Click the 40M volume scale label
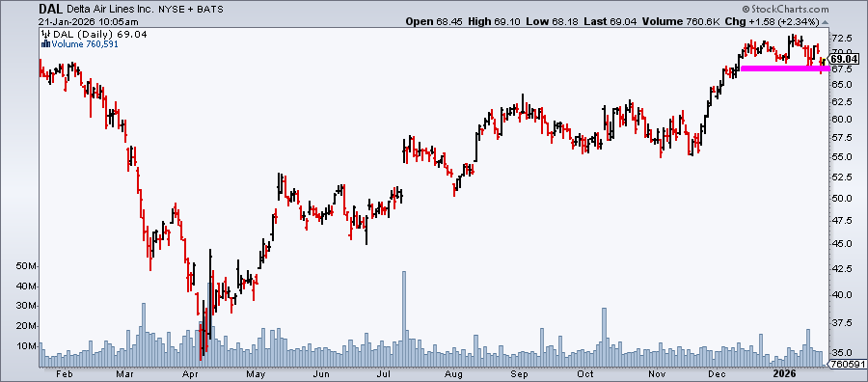The image size is (868, 382). coord(27,286)
